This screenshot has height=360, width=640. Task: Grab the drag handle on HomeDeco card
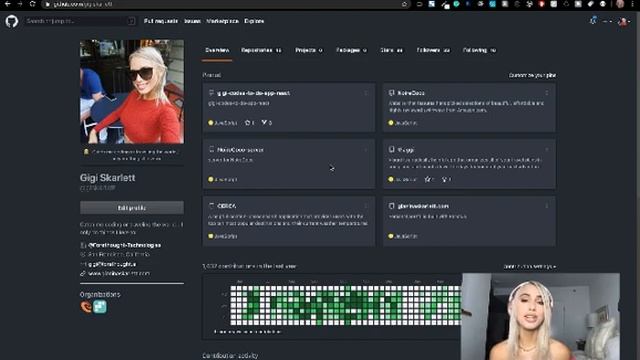tap(547, 93)
